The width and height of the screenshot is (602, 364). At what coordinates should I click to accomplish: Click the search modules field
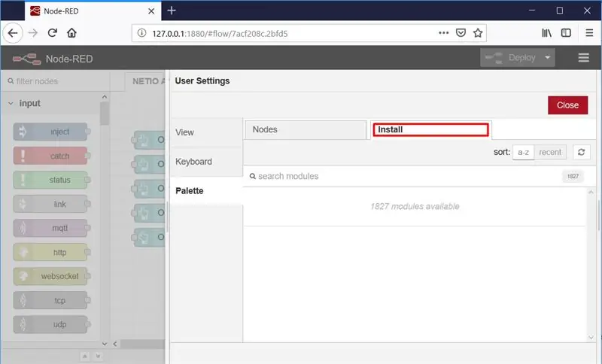click(403, 176)
